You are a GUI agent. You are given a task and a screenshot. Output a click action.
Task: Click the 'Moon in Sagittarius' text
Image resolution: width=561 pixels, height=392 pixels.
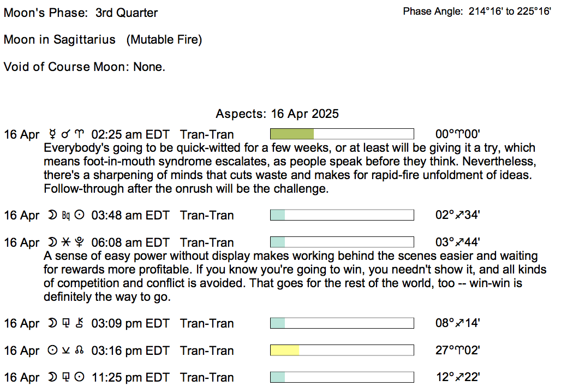(59, 39)
